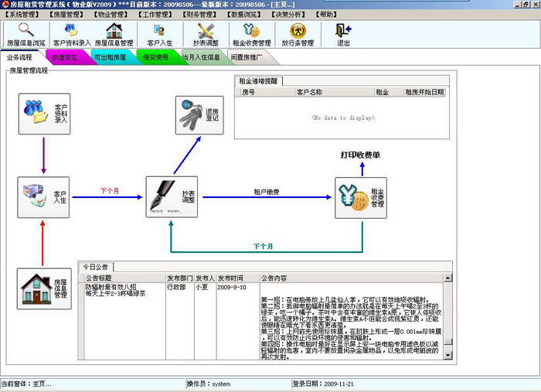
Task: Switch to magenta 快速定位 tab
Action: click(65, 57)
